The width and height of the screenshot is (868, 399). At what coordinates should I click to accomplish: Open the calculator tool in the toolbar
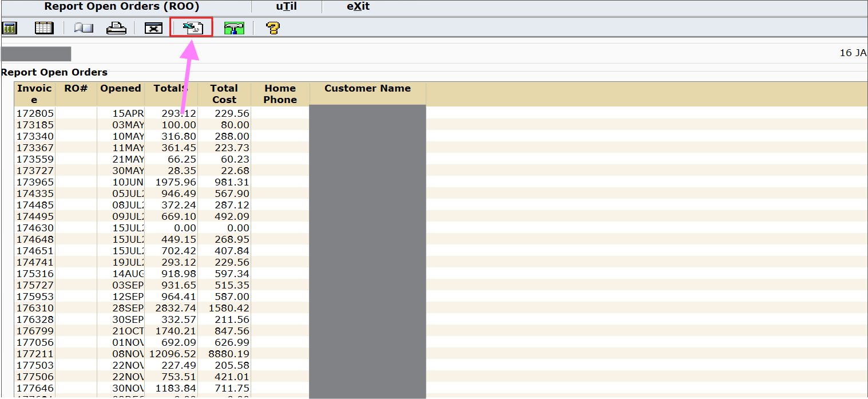10,27
